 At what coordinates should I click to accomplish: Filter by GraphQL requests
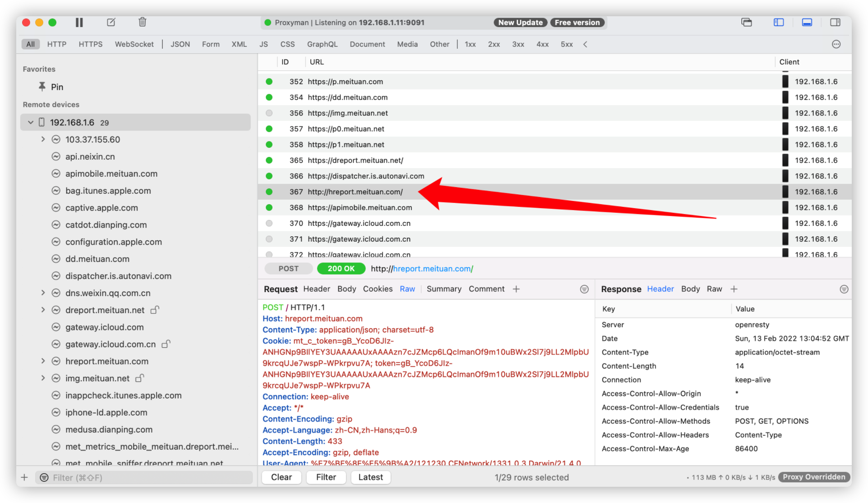pos(322,44)
